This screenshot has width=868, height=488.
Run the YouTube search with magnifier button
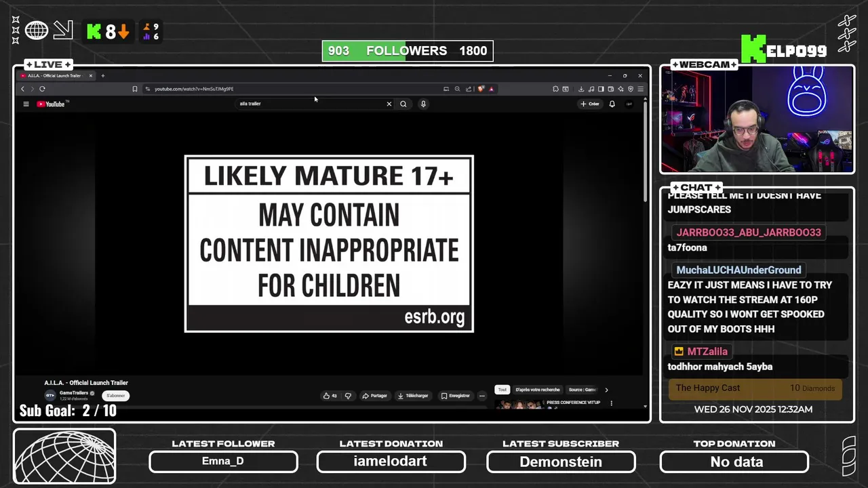403,104
